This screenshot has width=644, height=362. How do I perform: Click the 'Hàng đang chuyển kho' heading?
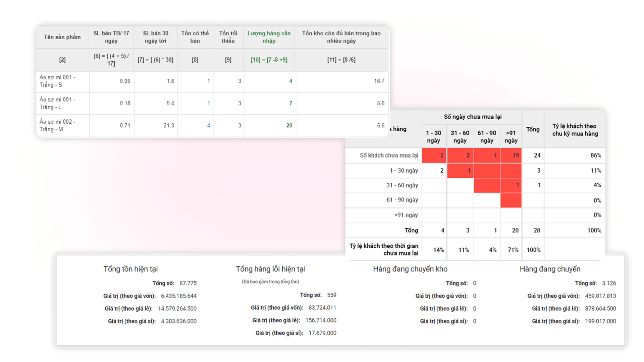(x=410, y=269)
